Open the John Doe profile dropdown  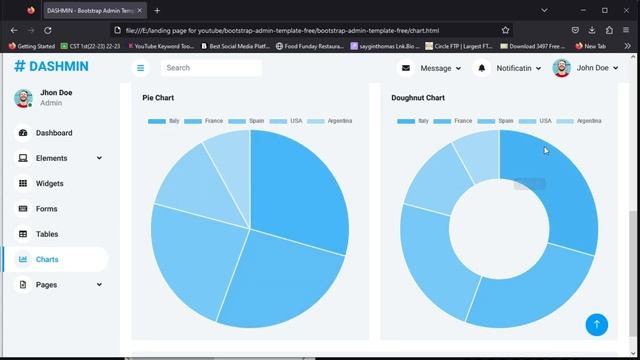pyautogui.click(x=597, y=68)
